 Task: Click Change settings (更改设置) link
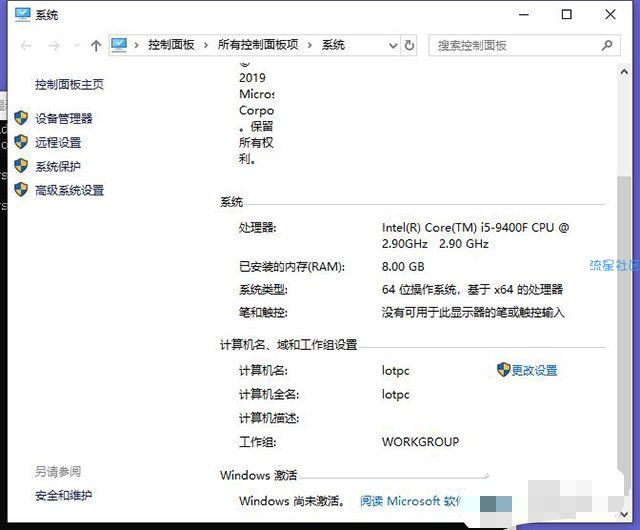point(535,370)
